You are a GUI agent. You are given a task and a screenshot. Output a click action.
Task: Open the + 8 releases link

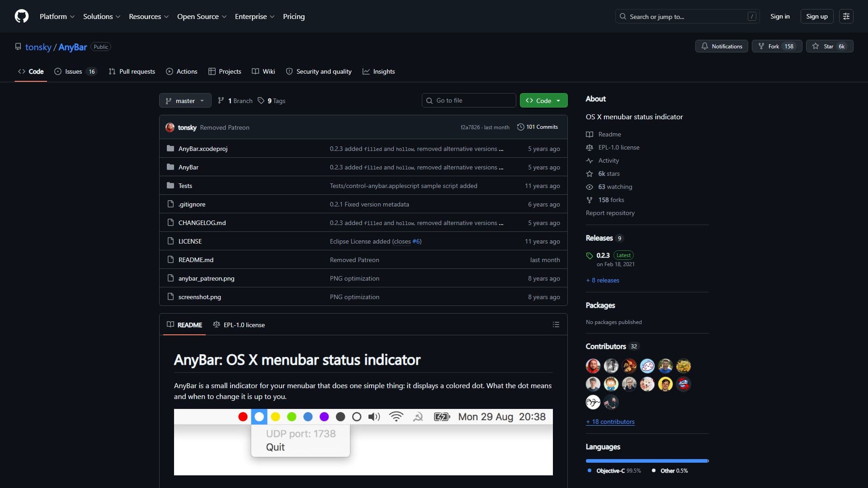(x=603, y=280)
